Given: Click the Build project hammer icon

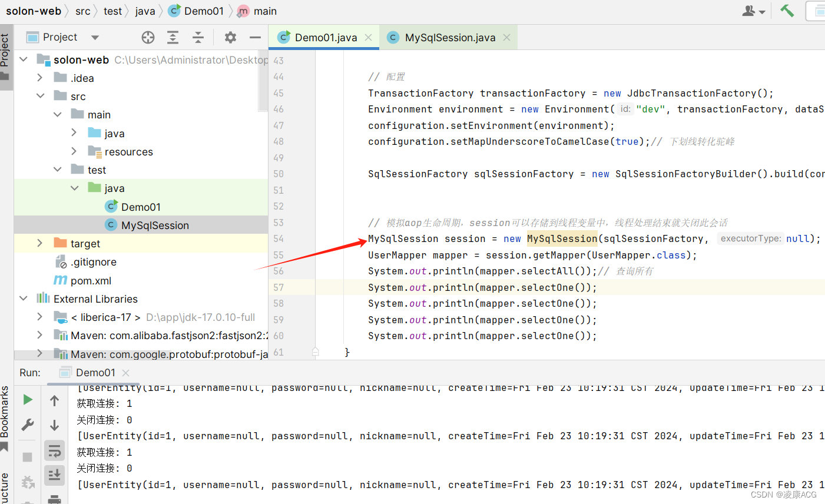Looking at the screenshot, I should click(787, 11).
